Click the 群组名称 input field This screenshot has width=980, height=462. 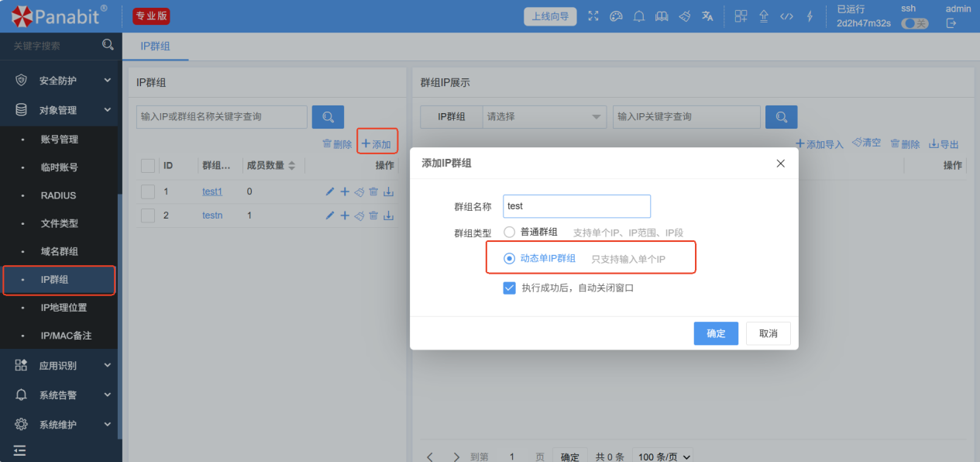(x=576, y=206)
